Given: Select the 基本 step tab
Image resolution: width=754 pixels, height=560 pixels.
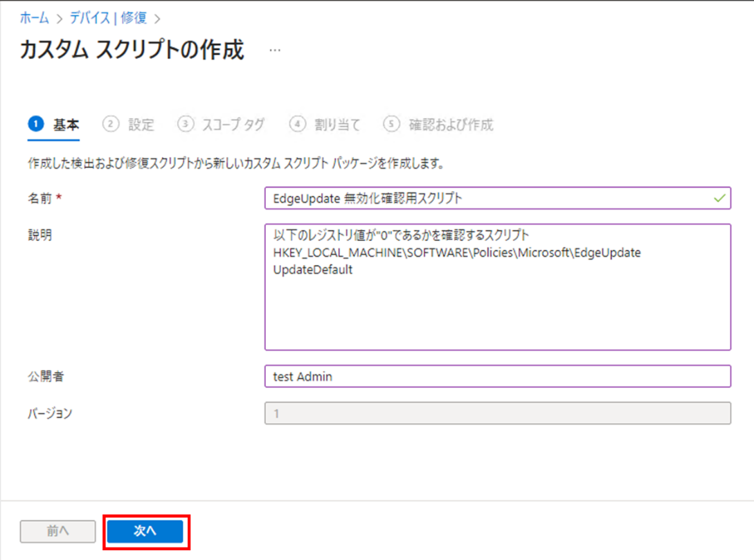Looking at the screenshot, I should (x=53, y=125).
